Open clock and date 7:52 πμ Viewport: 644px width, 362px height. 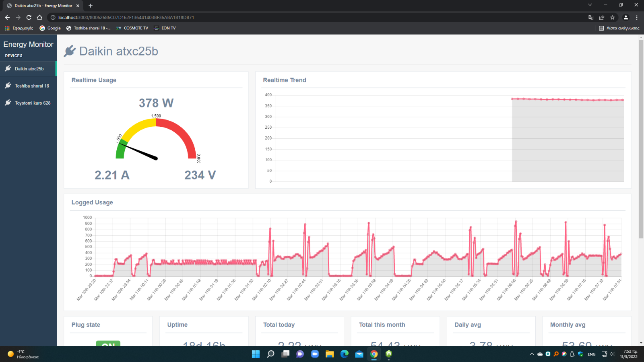[629, 354]
